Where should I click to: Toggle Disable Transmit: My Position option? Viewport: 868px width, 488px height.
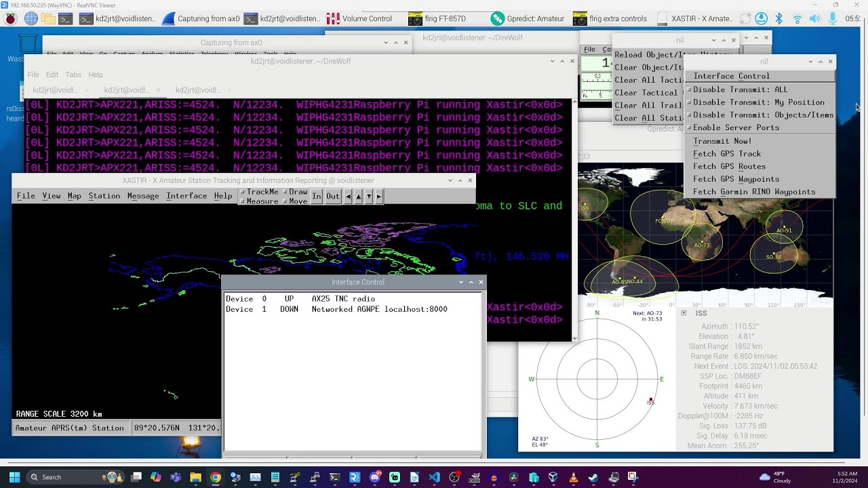coord(759,102)
